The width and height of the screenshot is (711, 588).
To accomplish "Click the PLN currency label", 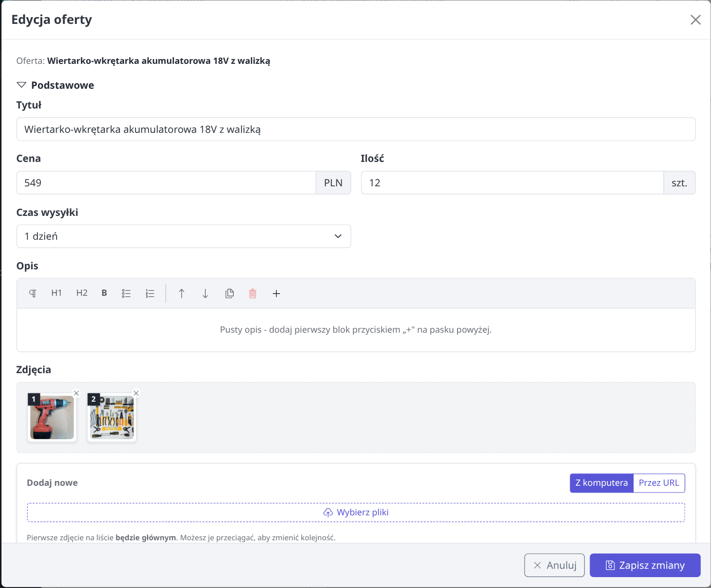I will point(333,183).
